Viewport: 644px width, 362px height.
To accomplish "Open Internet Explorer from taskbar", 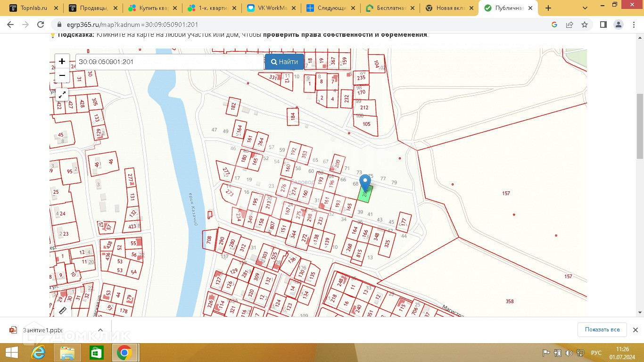I will coord(38,352).
